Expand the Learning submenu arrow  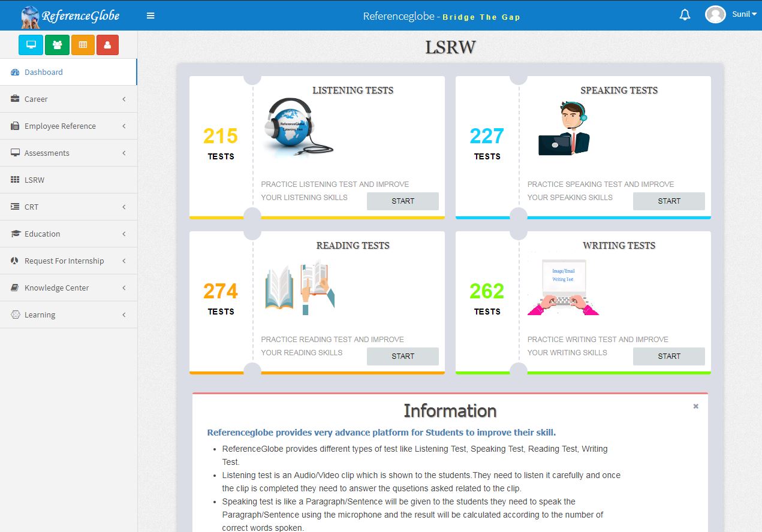(x=124, y=315)
